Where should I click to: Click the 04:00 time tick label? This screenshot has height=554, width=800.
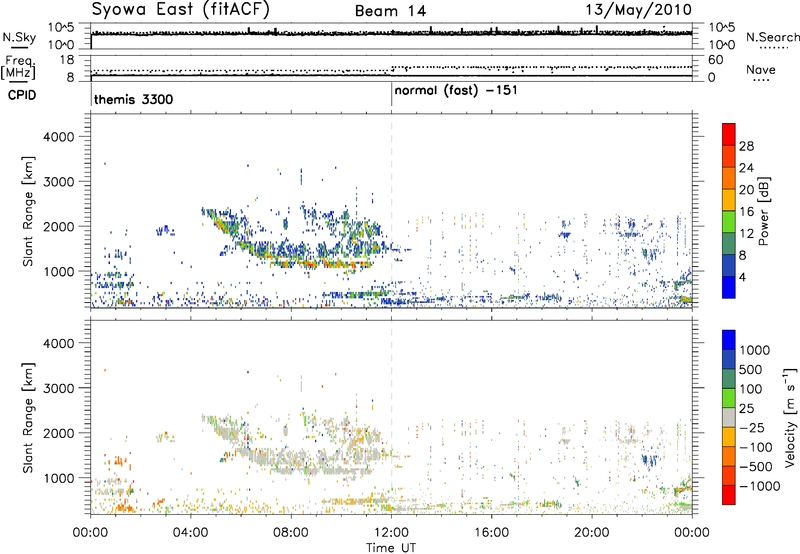click(190, 533)
